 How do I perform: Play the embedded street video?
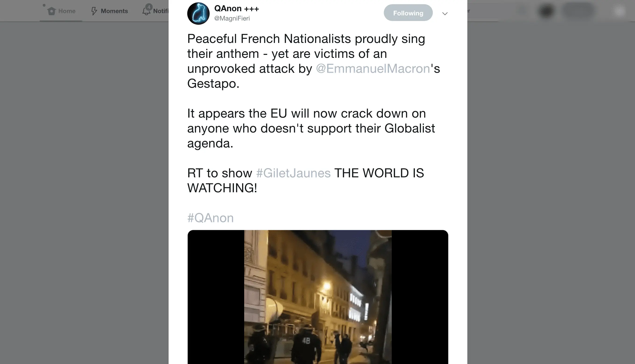pyautogui.click(x=318, y=297)
